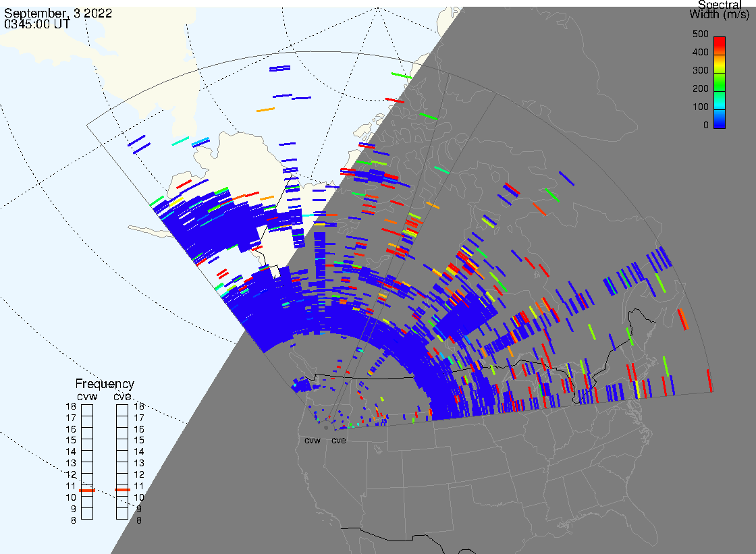Click the 200 color scale label
This screenshot has width=756, height=554.
pos(700,88)
